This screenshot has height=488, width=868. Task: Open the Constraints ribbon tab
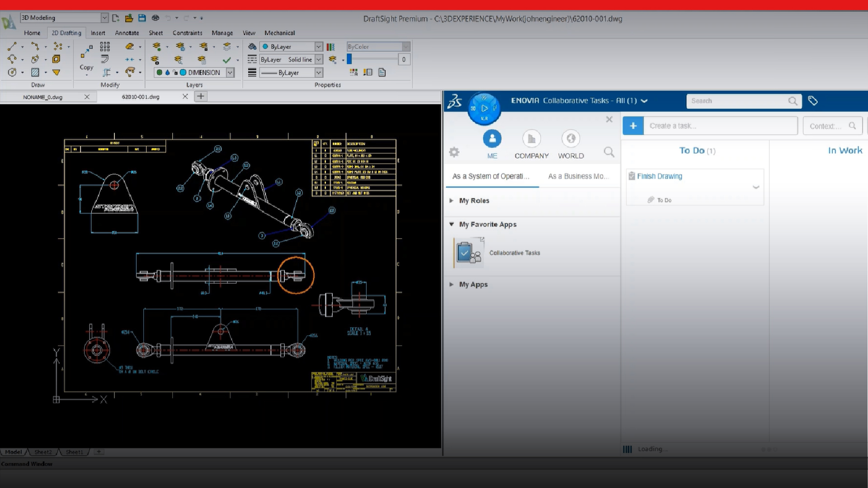pyautogui.click(x=187, y=33)
